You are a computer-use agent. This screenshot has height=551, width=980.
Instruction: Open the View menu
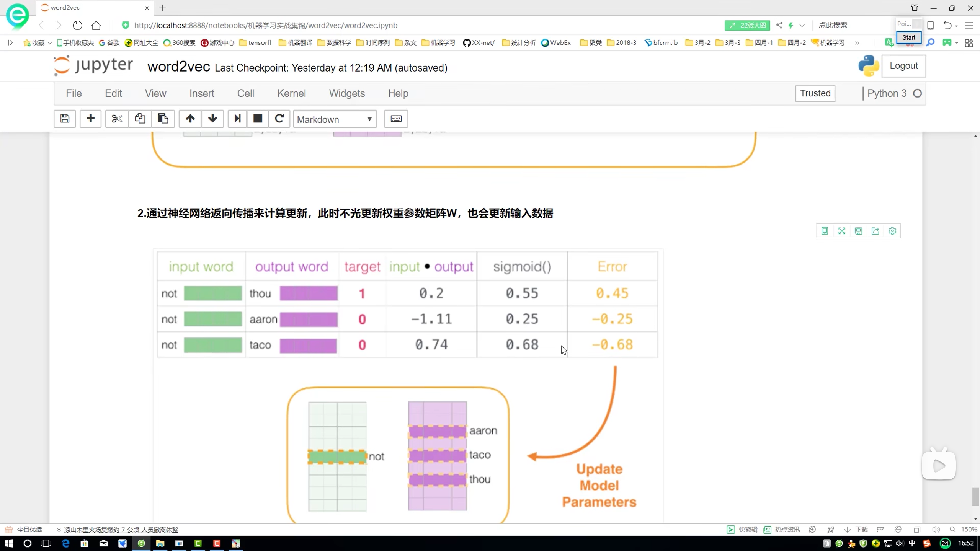click(155, 93)
